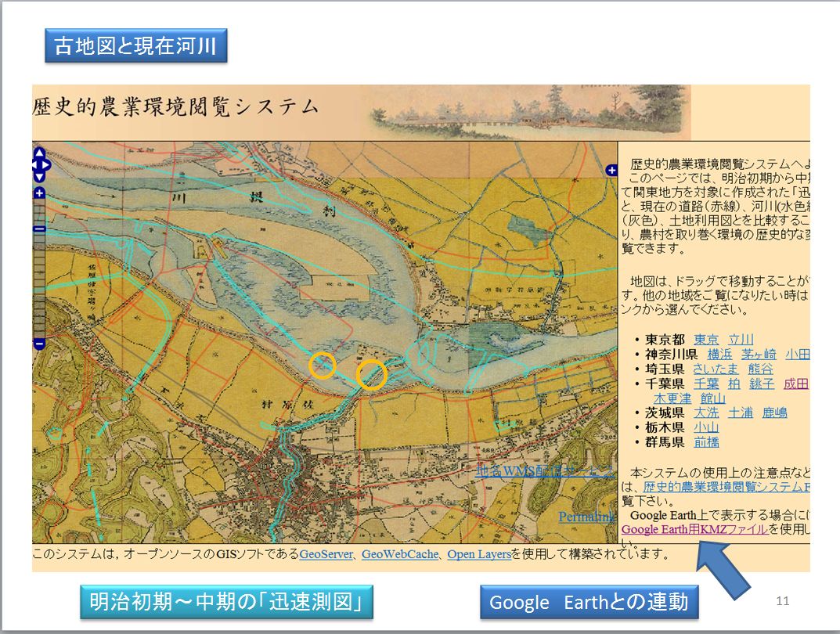Click the larger orange circle marker on the map
Image resolution: width=840 pixels, height=634 pixels.
[371, 374]
